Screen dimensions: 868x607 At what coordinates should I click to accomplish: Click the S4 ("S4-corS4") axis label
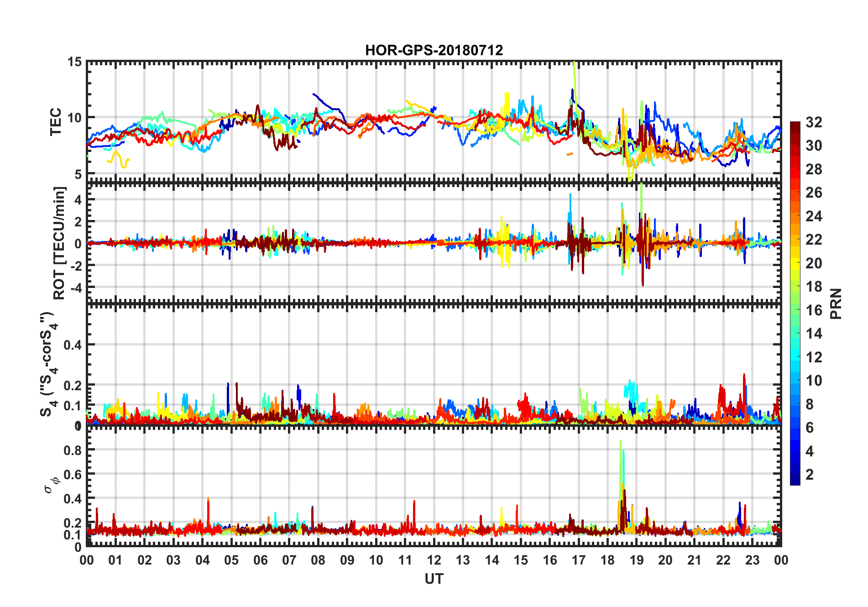(48, 364)
